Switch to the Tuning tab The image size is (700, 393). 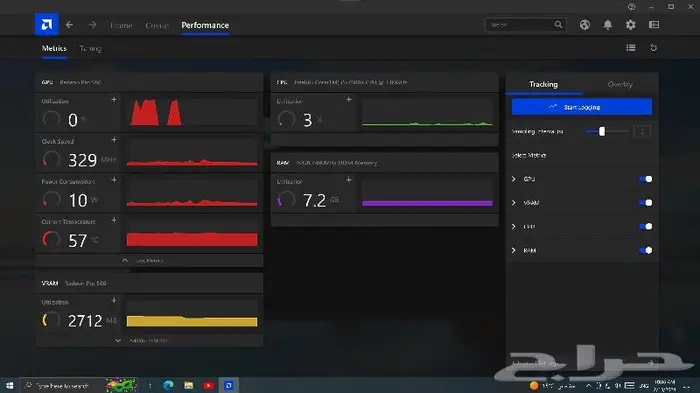coord(90,48)
